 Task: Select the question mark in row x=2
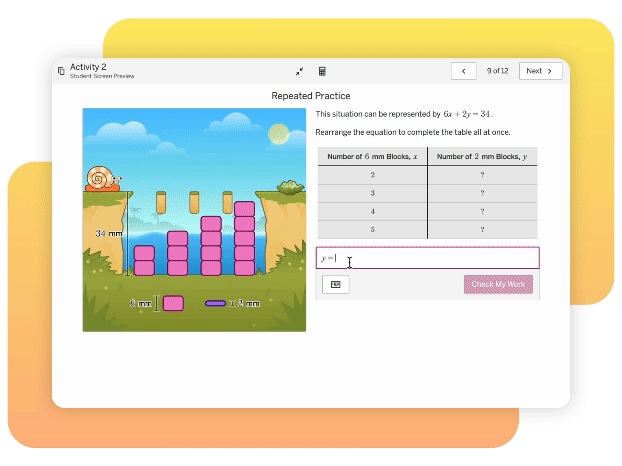click(482, 174)
